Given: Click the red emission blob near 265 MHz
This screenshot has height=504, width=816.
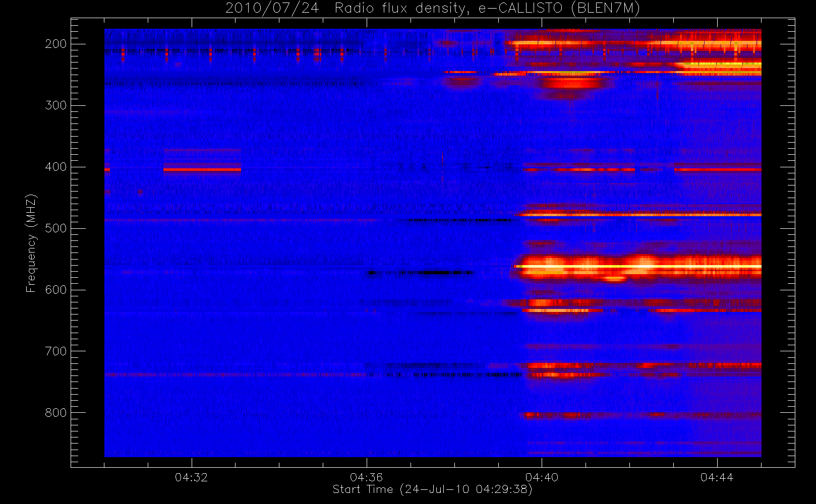Looking at the screenshot, I should click(572, 83).
